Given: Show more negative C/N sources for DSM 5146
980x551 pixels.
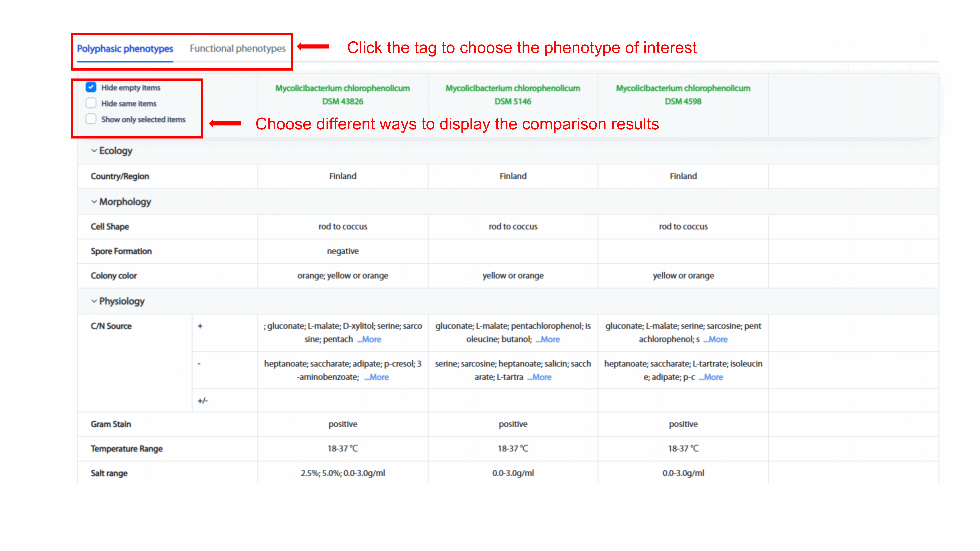Looking at the screenshot, I should click(x=540, y=377).
